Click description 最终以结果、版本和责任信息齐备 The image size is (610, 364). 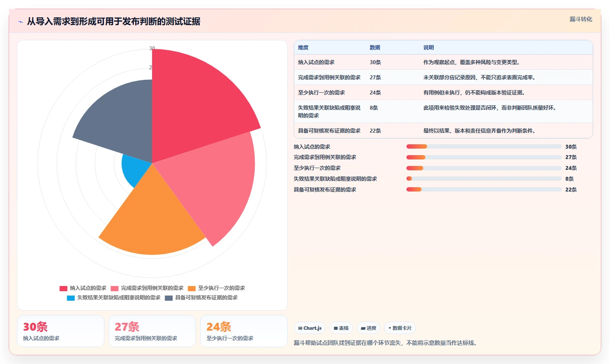click(480, 131)
